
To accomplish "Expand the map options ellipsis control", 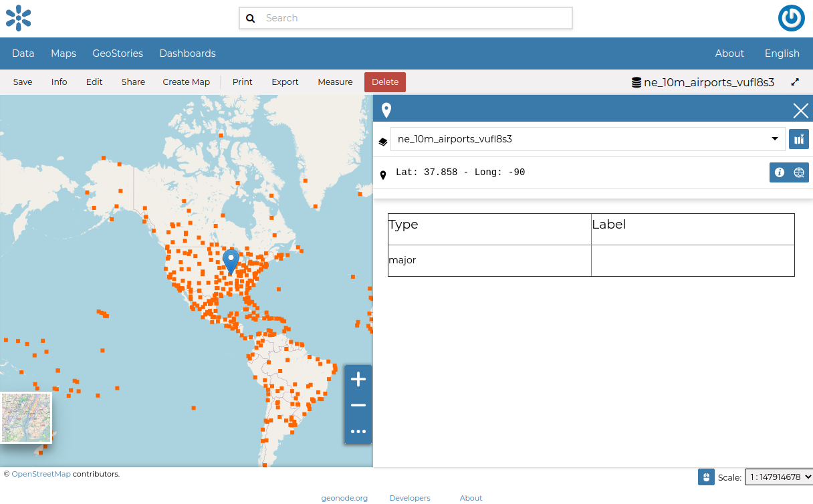I will (358, 431).
